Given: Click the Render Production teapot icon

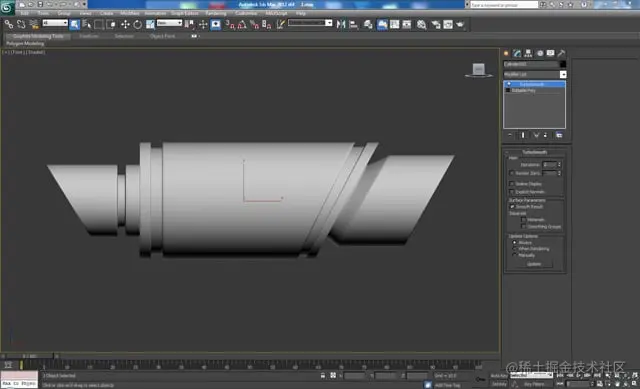Looking at the screenshot, I should click(460, 24).
